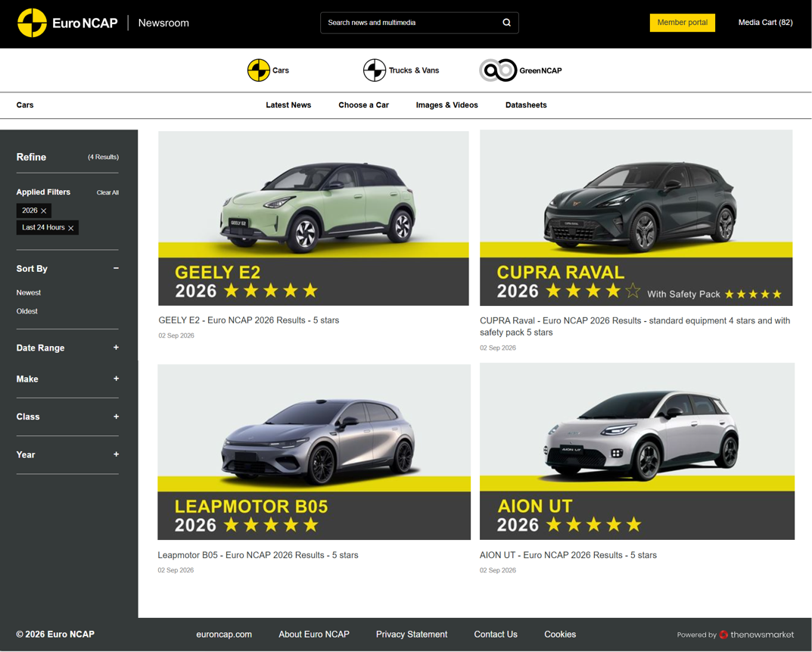812x652 pixels.
Task: Remove the 2026 filter x icon
Action: (43, 211)
